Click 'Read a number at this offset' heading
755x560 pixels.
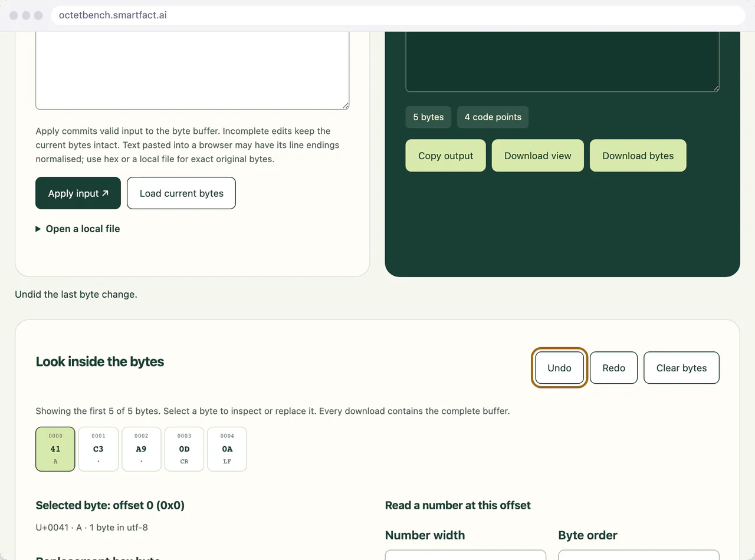pyautogui.click(x=458, y=505)
